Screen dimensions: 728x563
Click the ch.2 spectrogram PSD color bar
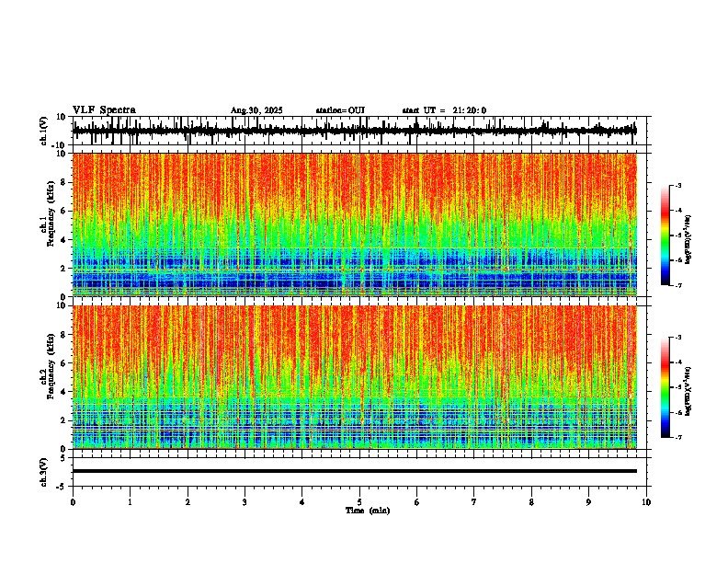[x=665, y=387]
